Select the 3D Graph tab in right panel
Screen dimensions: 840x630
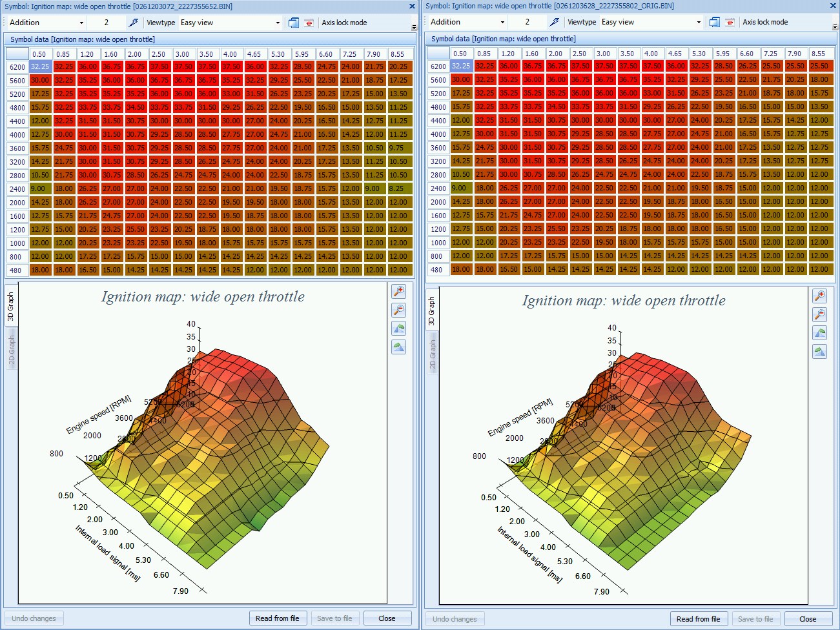pyautogui.click(x=432, y=311)
